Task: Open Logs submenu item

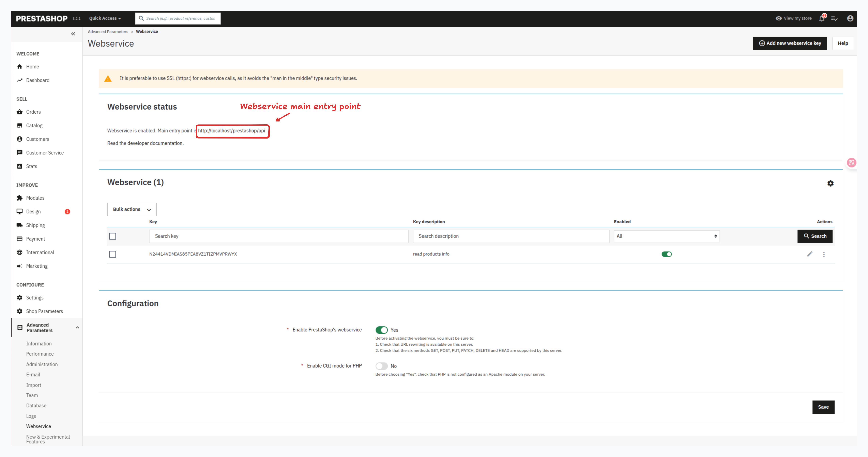Action: (x=31, y=416)
